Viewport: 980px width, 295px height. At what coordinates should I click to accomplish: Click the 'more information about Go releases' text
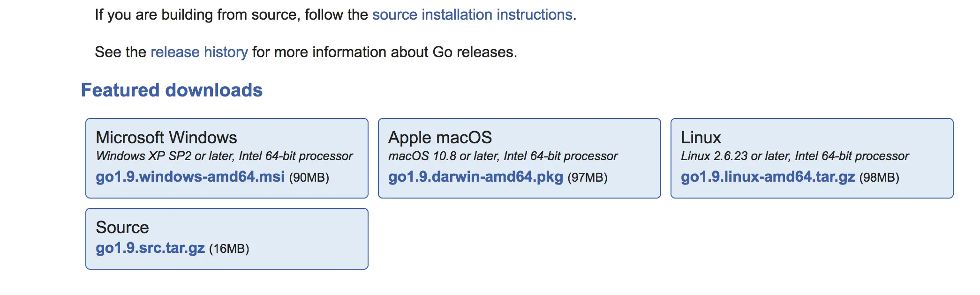384,52
